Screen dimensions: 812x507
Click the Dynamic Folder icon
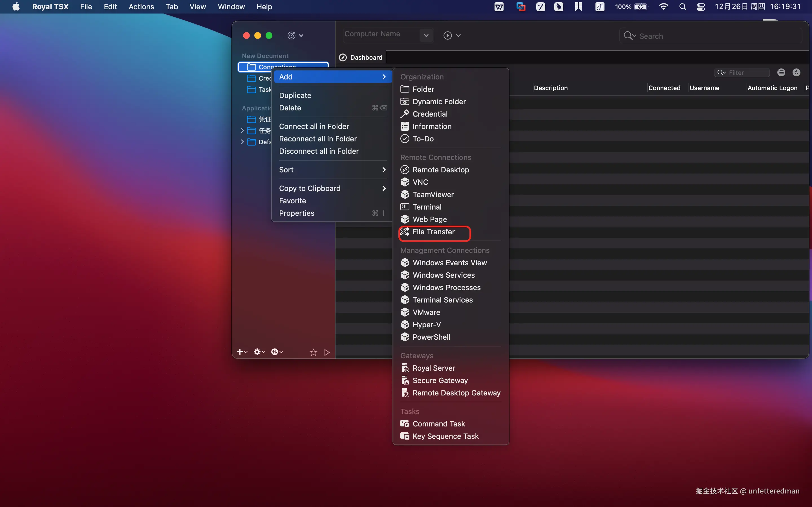(405, 102)
